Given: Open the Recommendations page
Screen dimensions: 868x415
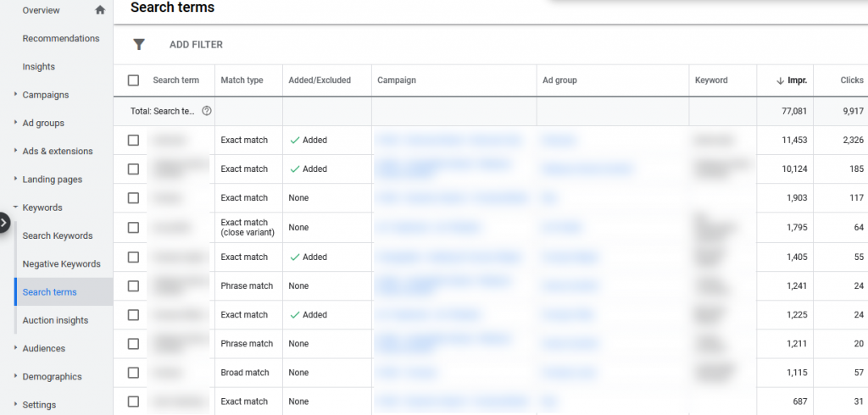Looking at the screenshot, I should pos(60,38).
